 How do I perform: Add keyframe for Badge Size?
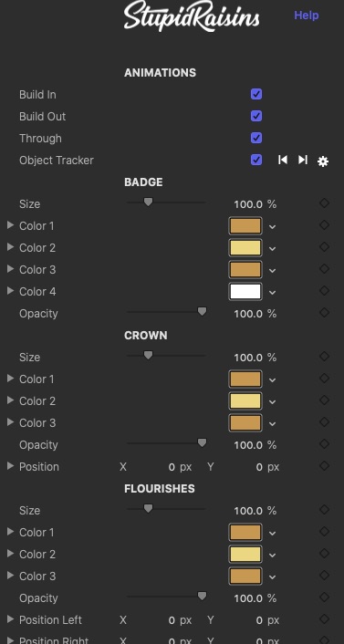(x=324, y=203)
